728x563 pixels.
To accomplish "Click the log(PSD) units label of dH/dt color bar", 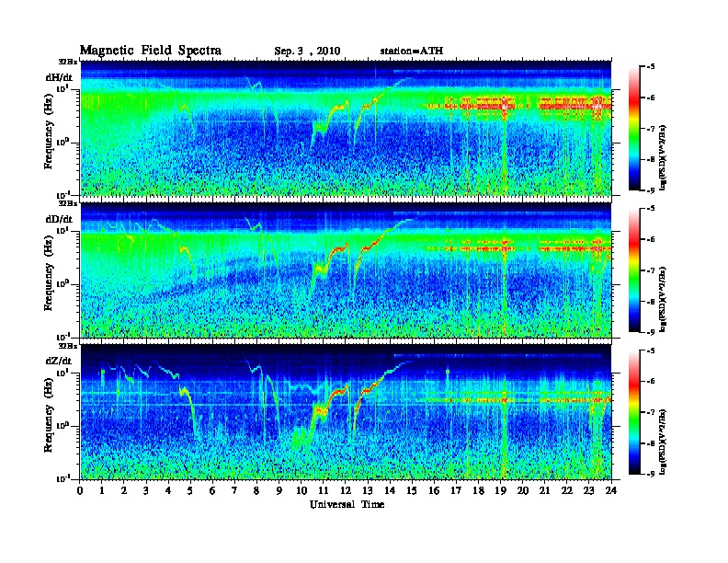I will click(664, 157).
